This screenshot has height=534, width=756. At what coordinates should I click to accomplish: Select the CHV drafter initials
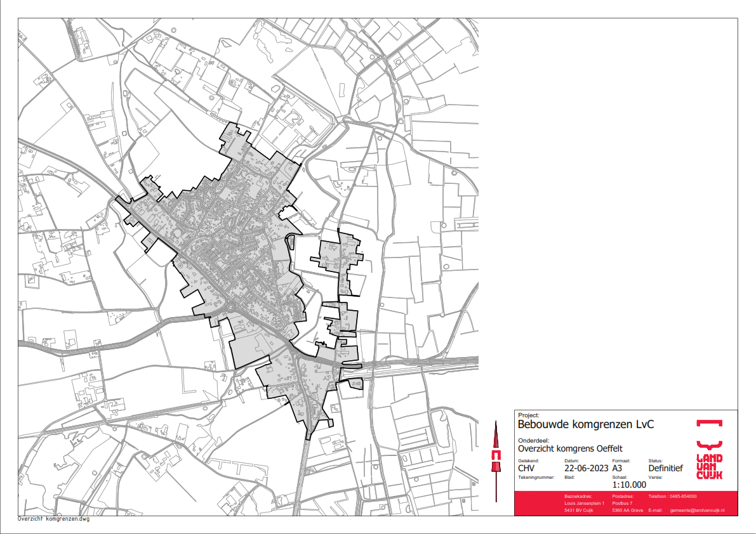(x=528, y=469)
